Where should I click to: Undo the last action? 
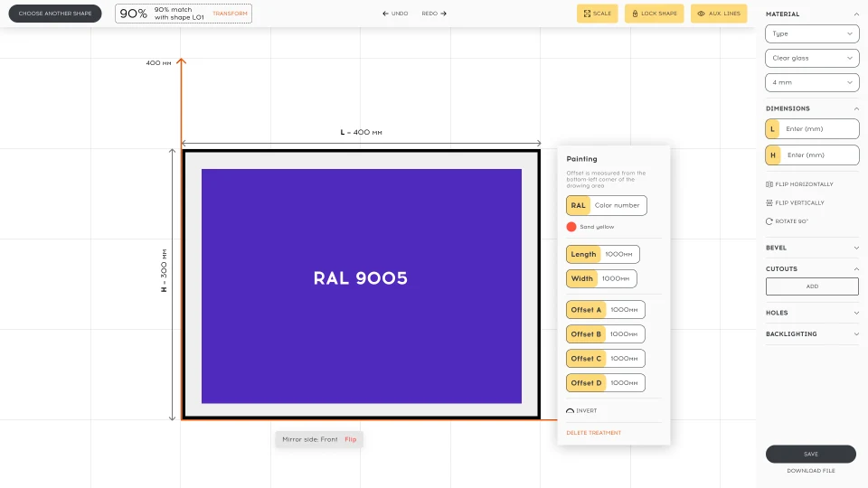(x=395, y=14)
